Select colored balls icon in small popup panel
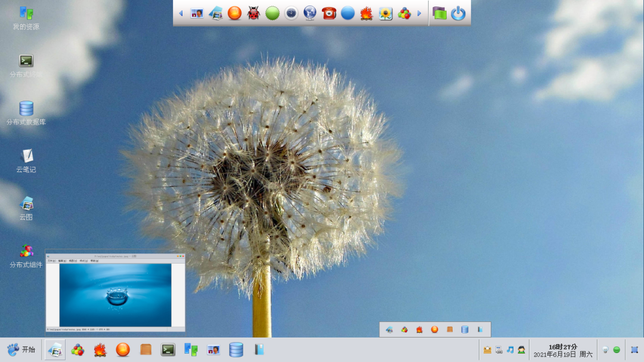The image size is (644, 362). [404, 330]
